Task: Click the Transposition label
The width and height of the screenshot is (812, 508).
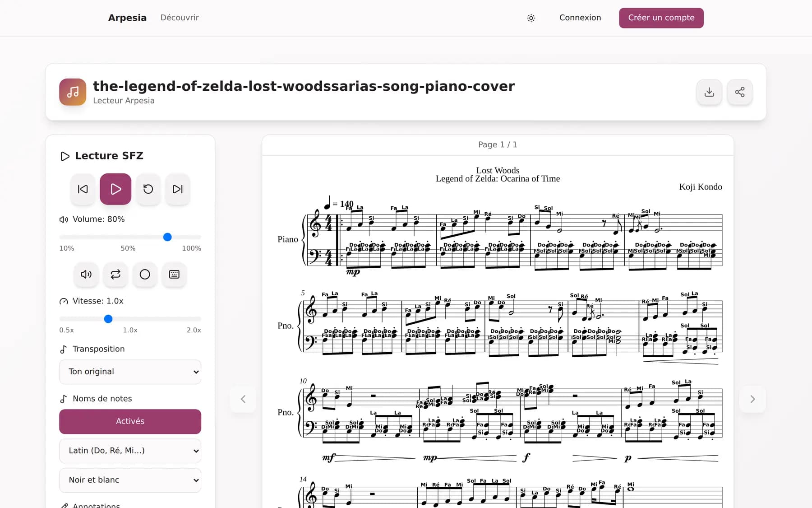Action: tap(98, 349)
